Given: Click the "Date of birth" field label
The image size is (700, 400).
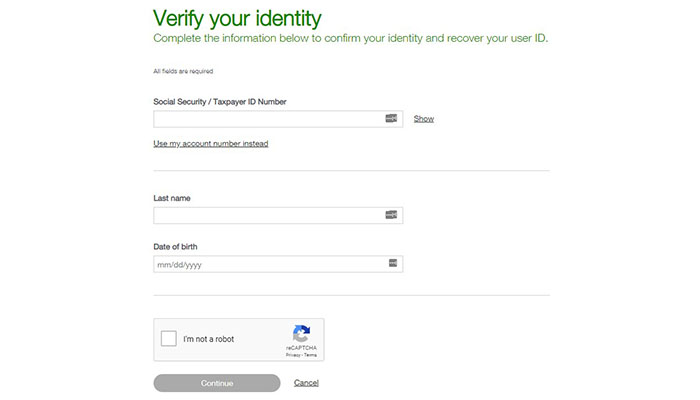Looking at the screenshot, I should click(175, 246).
